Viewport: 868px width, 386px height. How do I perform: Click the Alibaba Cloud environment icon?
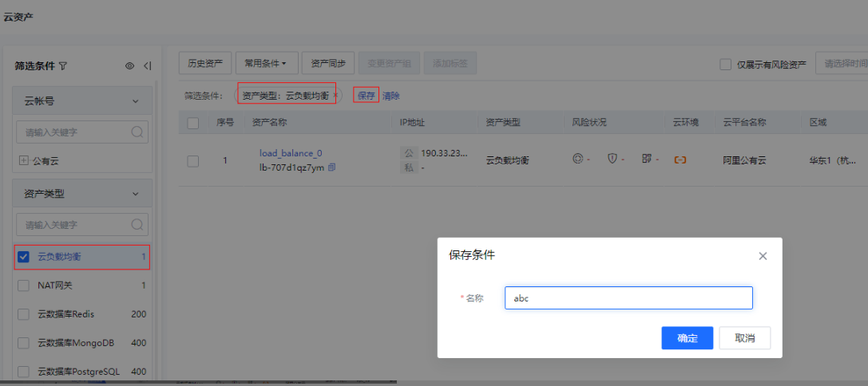(680, 160)
